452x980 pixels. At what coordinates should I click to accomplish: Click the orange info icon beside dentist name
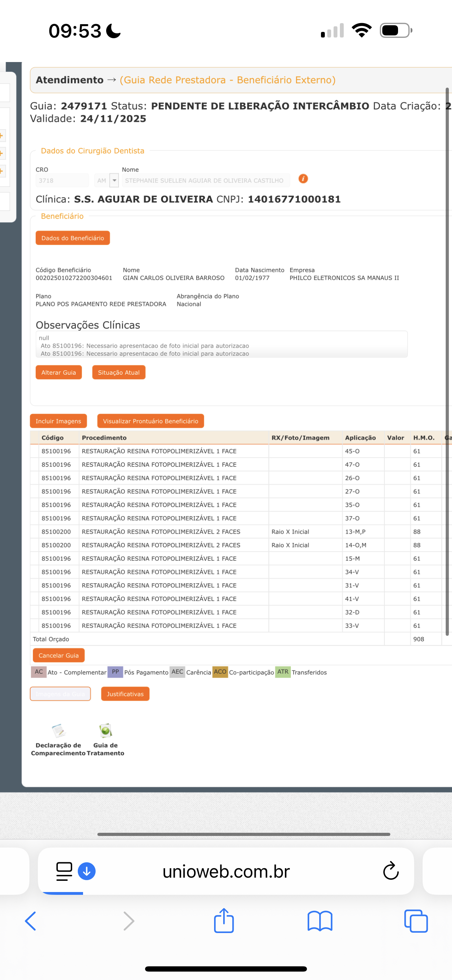(x=303, y=179)
